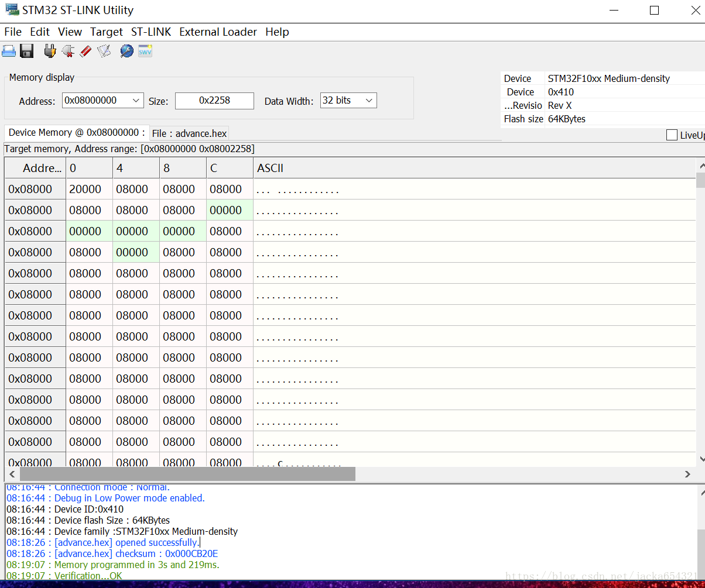Screen dimensions: 705x588
Task: Switch to the advance.hex file tab
Action: pos(189,133)
